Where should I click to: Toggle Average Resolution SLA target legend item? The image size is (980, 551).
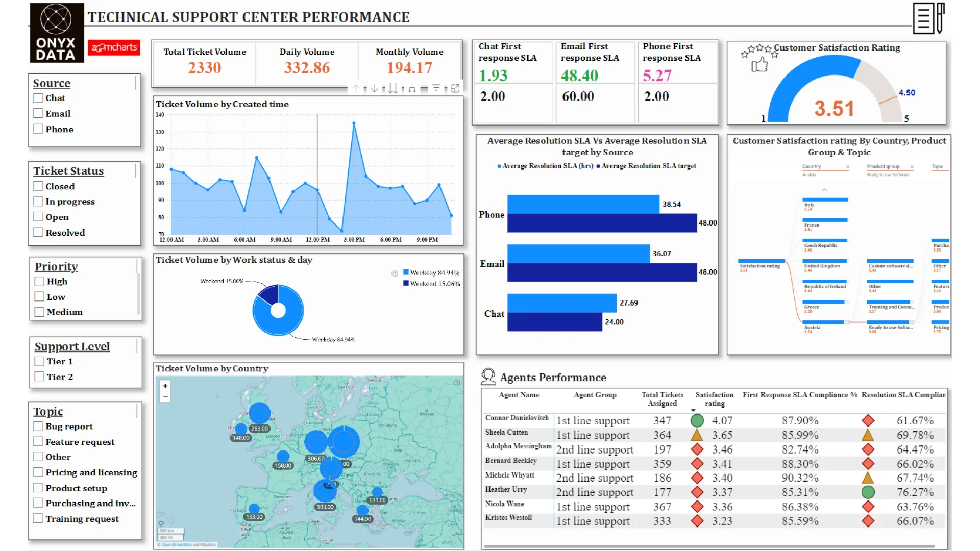point(646,166)
